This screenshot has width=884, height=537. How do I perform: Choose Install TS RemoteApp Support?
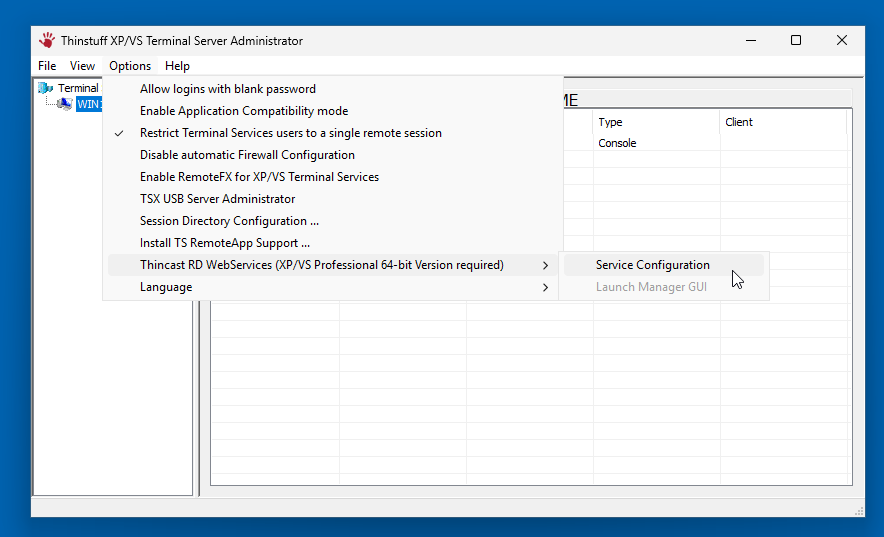point(333,243)
